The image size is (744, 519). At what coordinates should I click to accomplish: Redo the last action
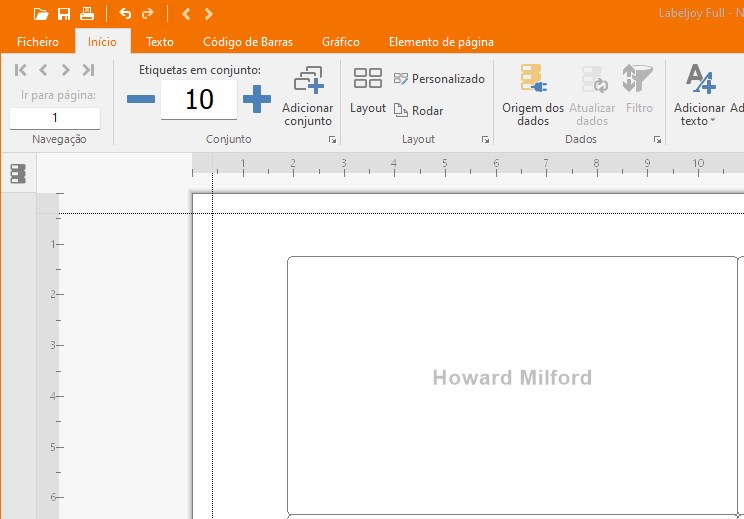click(x=148, y=14)
